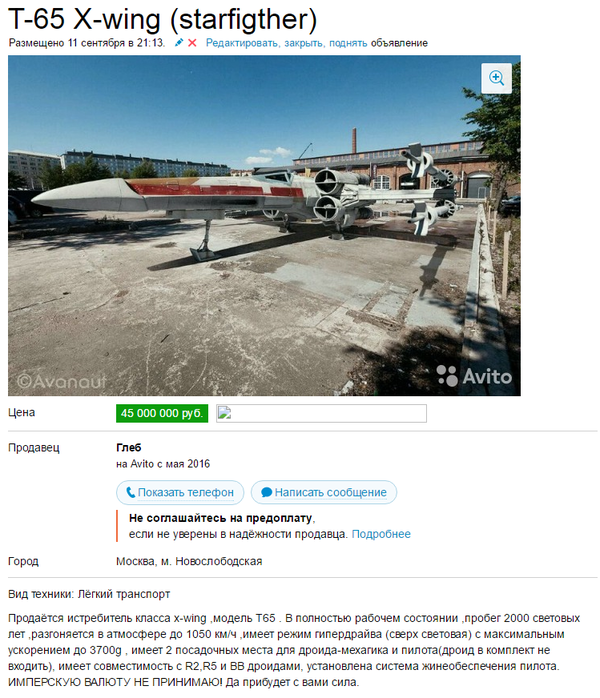
Task: Click the Лёгкий транспорт category text
Action: point(124,594)
